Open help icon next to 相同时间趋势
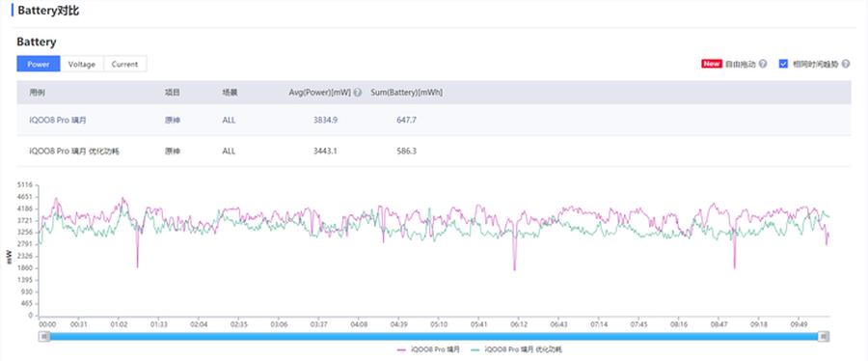 (x=845, y=64)
